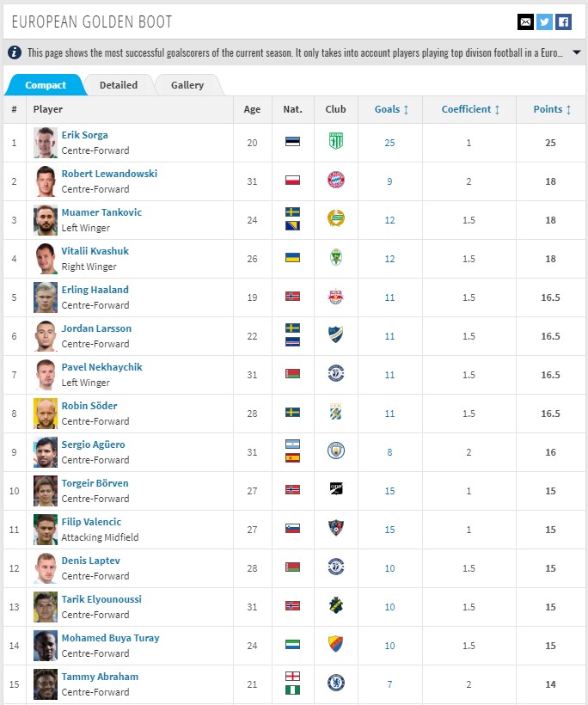Open the Gallery tab
The image size is (588, 705).
coord(187,85)
